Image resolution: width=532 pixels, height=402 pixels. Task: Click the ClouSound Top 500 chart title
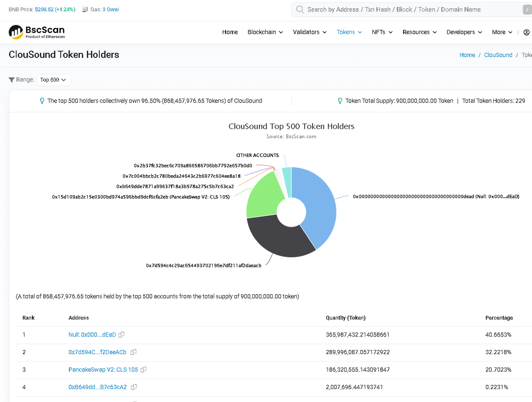(x=291, y=126)
